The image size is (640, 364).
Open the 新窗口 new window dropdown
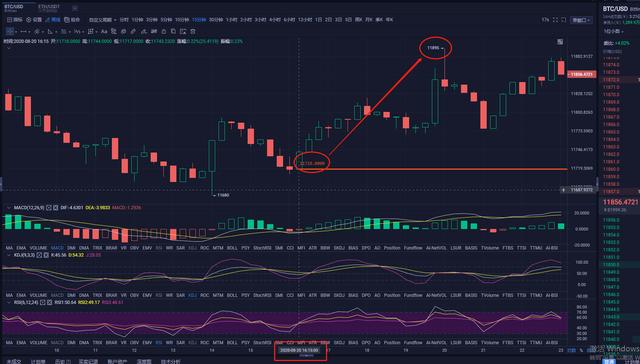(581, 20)
